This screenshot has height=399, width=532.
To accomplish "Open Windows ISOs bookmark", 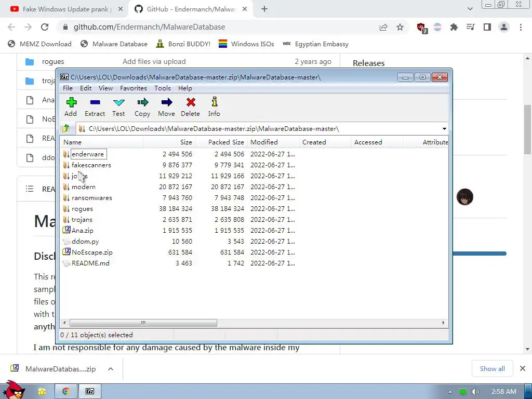I will click(x=246, y=44).
